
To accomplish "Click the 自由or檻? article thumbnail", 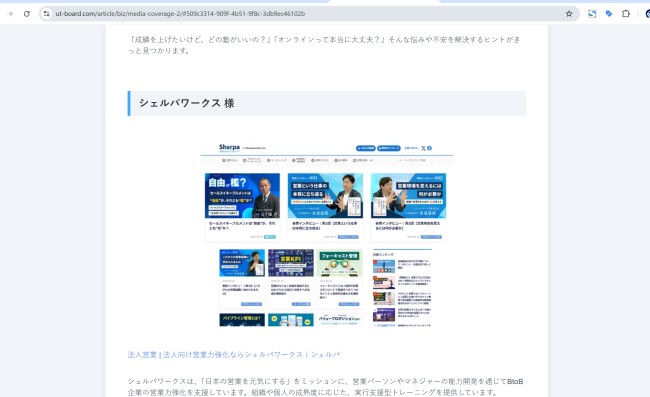I will 242,196.
